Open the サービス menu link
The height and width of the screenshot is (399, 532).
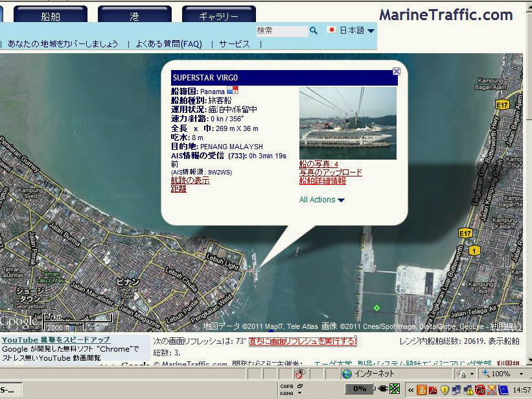click(235, 44)
